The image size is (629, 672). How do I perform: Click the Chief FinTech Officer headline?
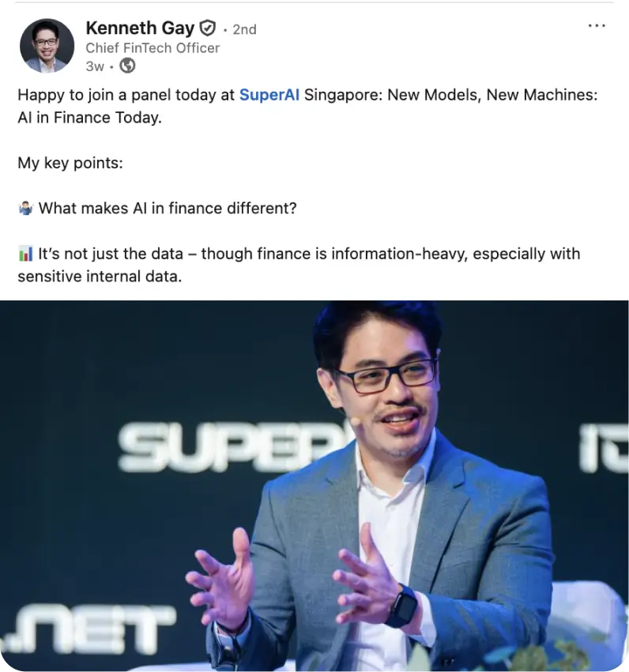click(153, 48)
